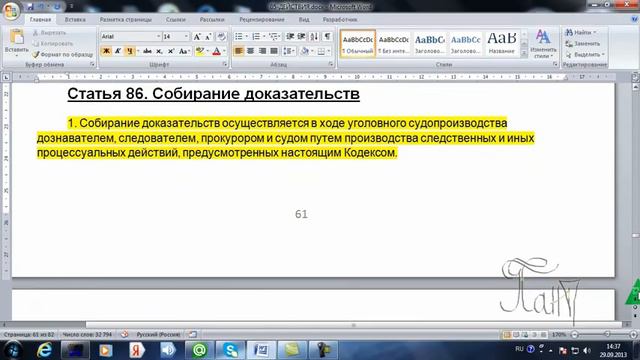Image resolution: width=640 pixels, height=360 pixels.
Task: Select Center alignment
Action: pos(250,51)
